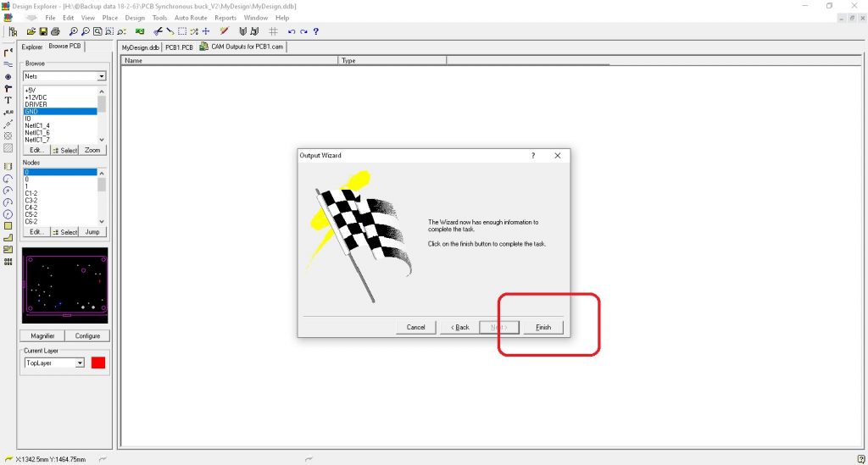Click the PCB mini-viewer thumbnail
This screenshot has width=868, height=465.
(64, 285)
